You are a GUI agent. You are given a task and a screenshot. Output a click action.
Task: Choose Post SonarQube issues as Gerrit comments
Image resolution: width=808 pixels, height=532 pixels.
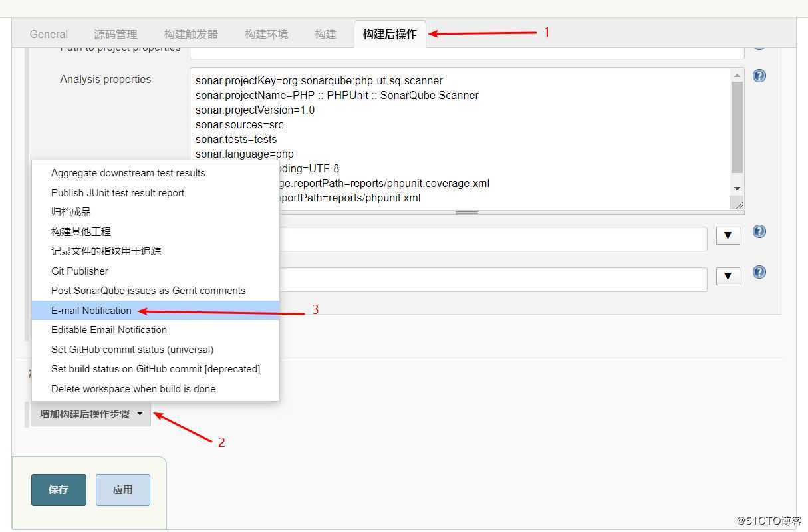(x=156, y=291)
